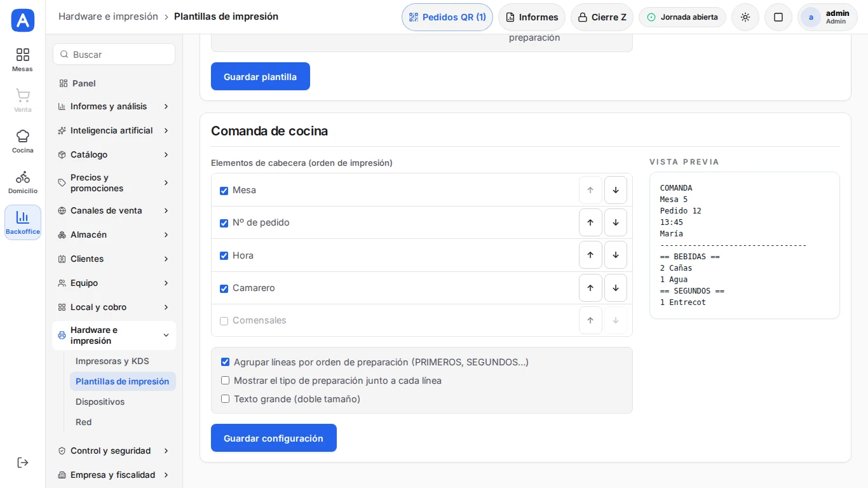Expand Informes y análisis menu
Screen dimensions: 868x488
point(114,106)
